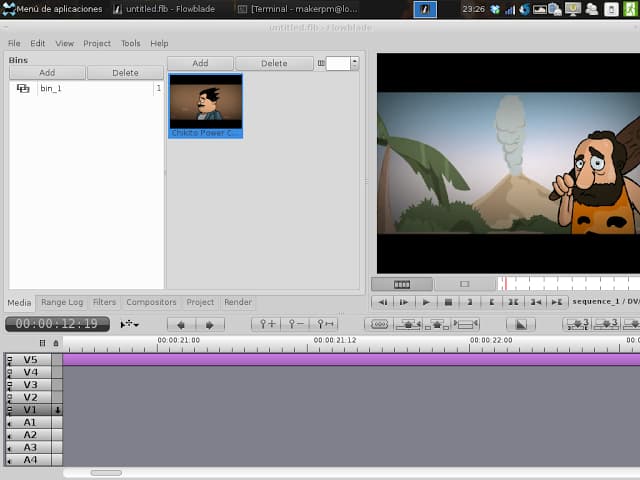Click the oval film-strip toolbar button
Viewport: 640px width, 480px height.
point(379,324)
